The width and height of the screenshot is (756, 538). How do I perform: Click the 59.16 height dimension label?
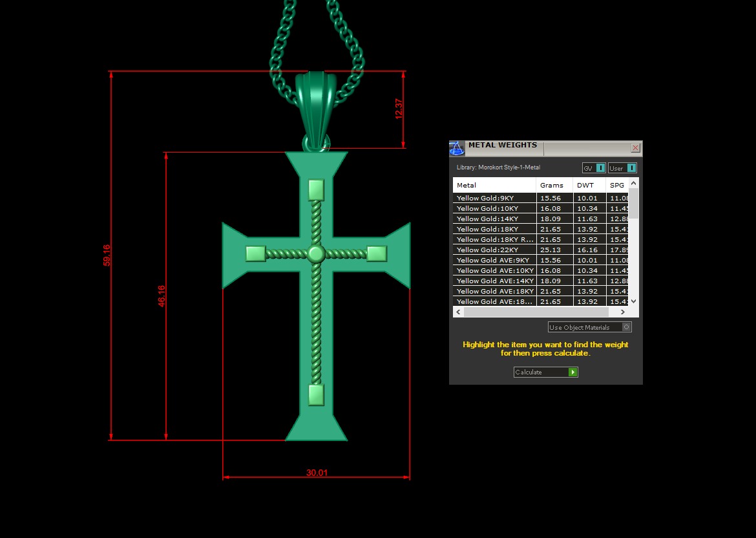(x=107, y=255)
